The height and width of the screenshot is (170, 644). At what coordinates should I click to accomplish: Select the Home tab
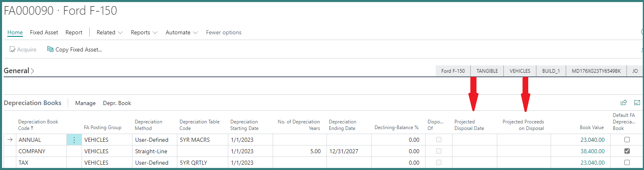(15, 32)
